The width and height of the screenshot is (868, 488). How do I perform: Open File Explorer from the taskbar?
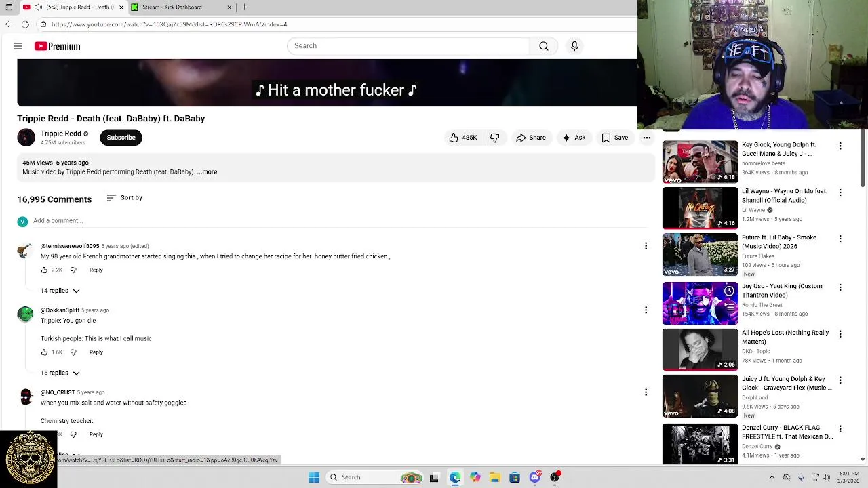tap(494, 477)
